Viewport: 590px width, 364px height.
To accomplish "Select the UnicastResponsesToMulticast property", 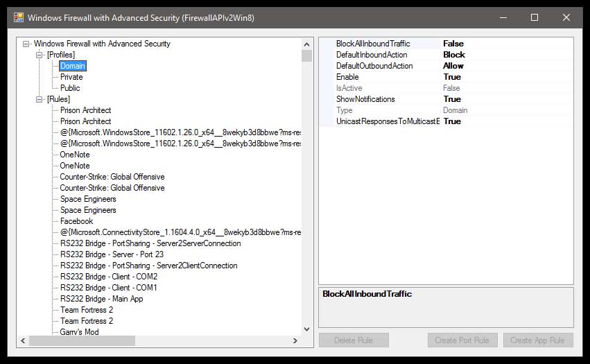I will click(x=388, y=121).
